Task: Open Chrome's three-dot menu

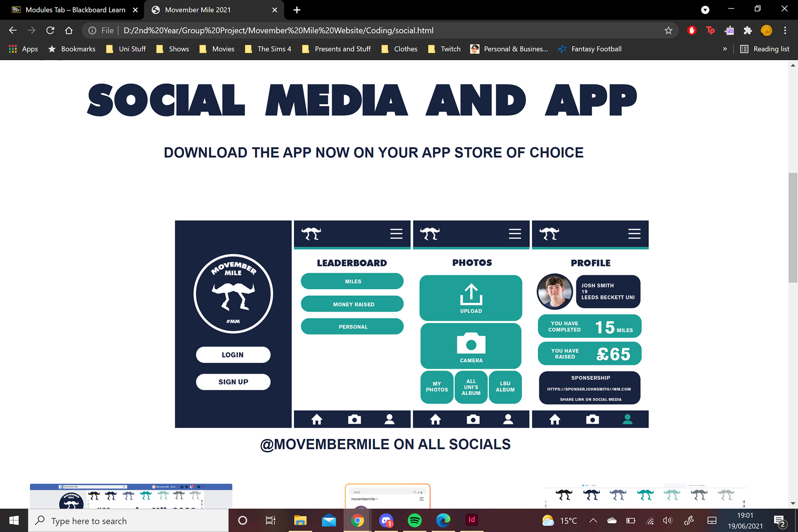Action: 785,30
